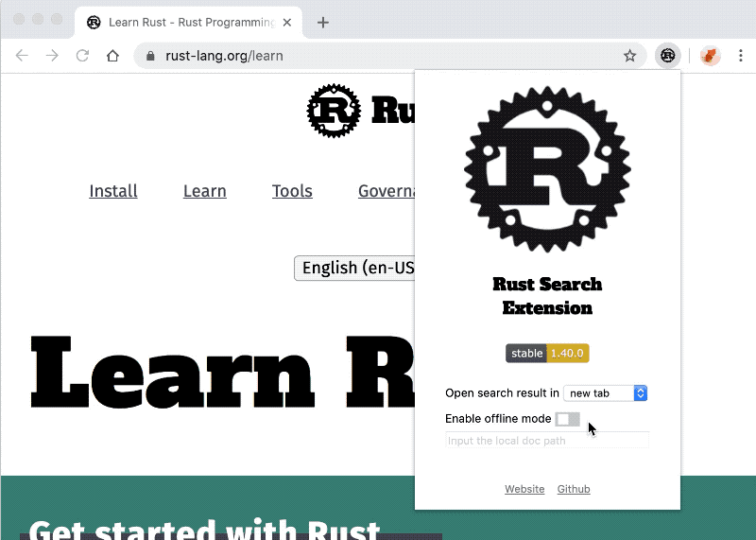
Task: Go forward with the forward arrow
Action: [52, 56]
